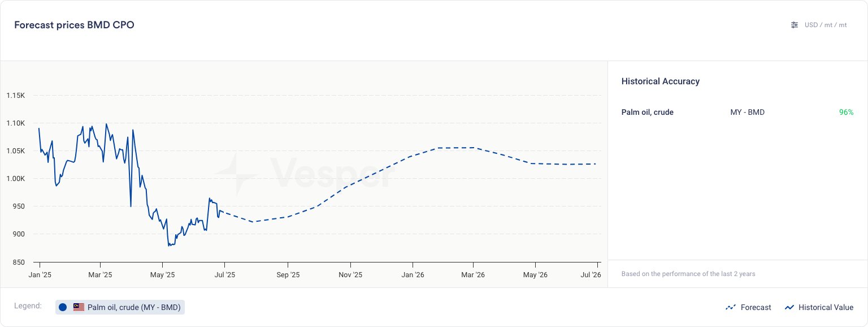Click the performance of last 2 years note
Screen dimensions: 868x327
coord(688,274)
